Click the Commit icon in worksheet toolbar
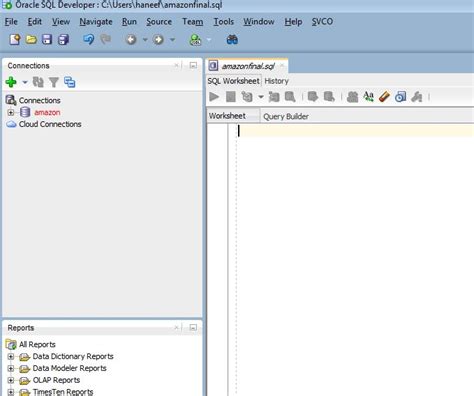Image resolution: width=474 pixels, height=396 pixels. coord(313,97)
